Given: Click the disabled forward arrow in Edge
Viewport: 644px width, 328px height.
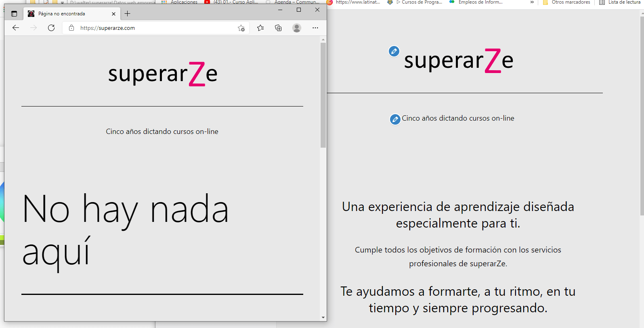Looking at the screenshot, I should (34, 28).
